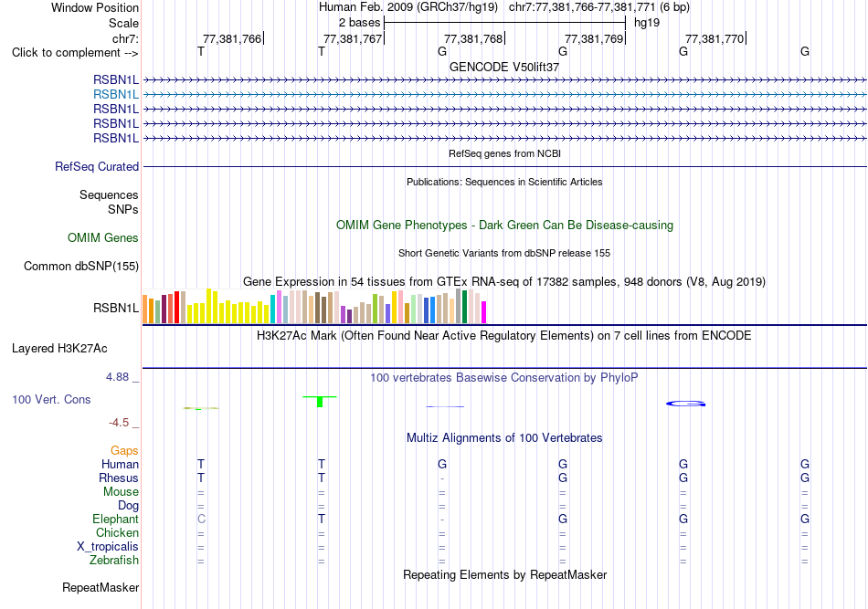Viewport: 868px width, 609px height.
Task: Click the X_tropicalis species label
Action: coord(108,547)
